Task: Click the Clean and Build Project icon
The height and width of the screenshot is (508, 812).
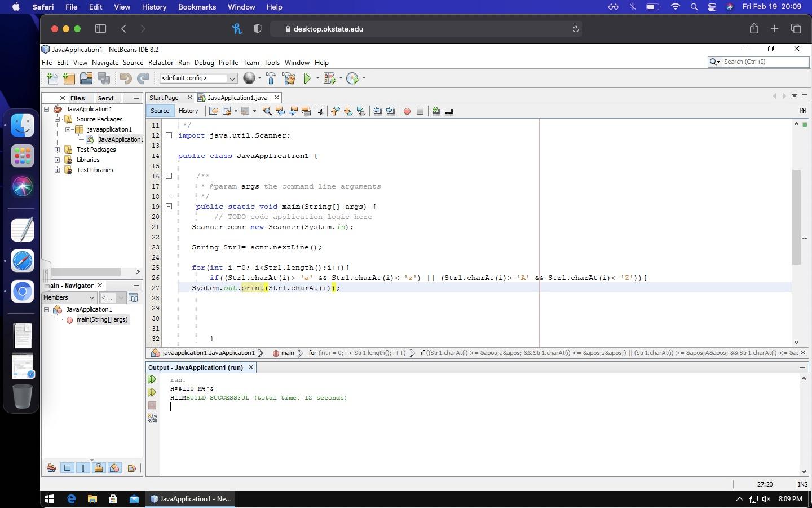Action: pyautogui.click(x=289, y=78)
